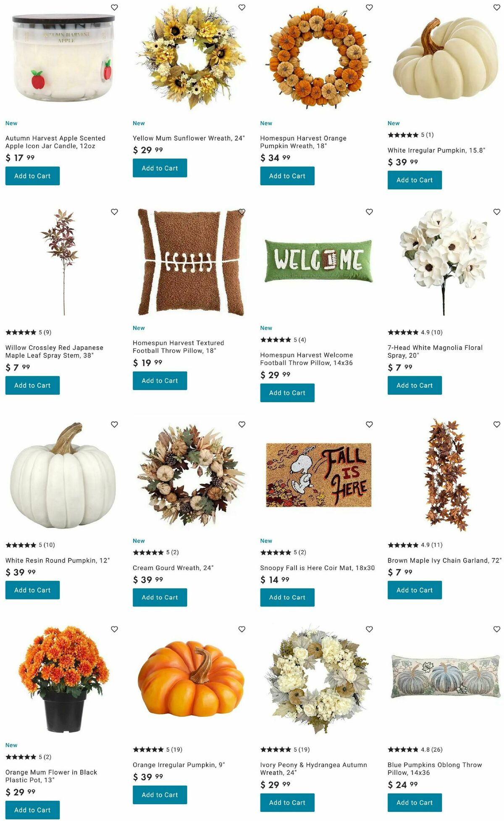Heart the Blue Pumpkins Oblong Throw Pillow

coord(497,629)
